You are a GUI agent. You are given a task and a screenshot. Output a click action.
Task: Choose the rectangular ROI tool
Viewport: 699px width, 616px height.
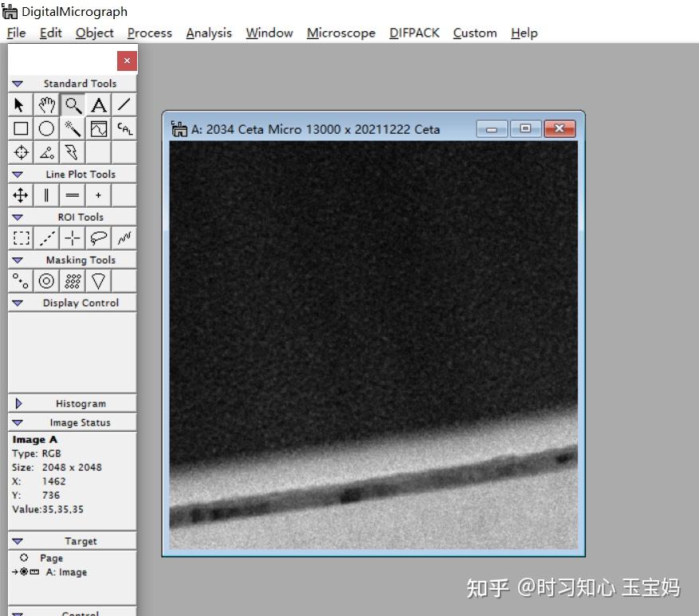[21, 238]
